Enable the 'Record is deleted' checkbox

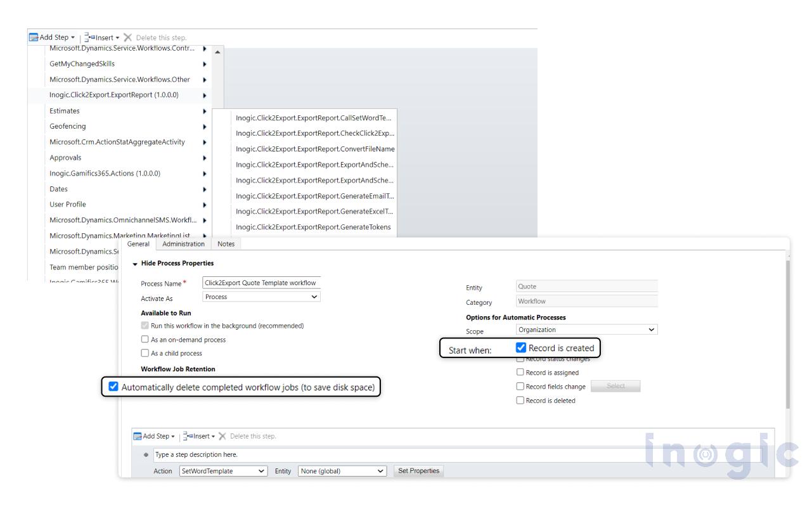[x=521, y=399]
